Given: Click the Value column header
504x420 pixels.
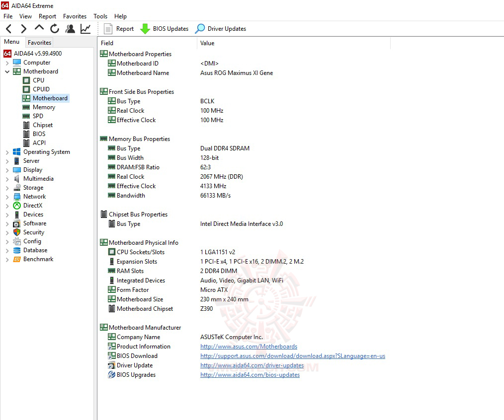Looking at the screenshot, I should (x=294, y=43).
